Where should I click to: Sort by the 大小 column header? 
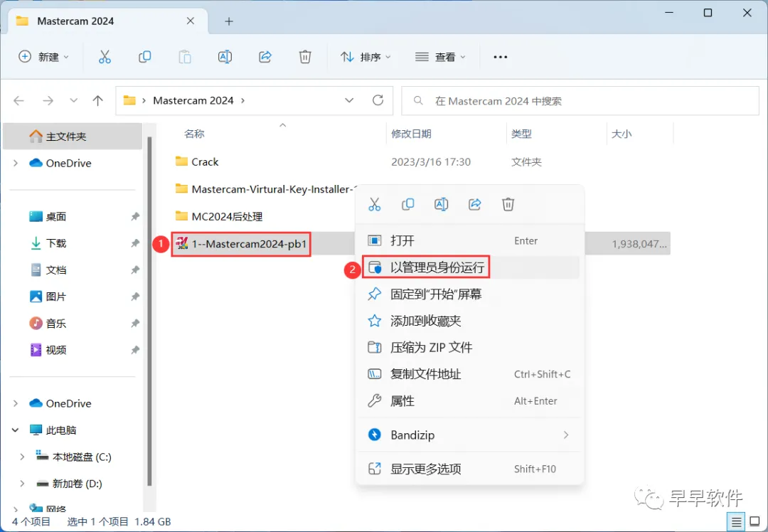tap(621, 134)
